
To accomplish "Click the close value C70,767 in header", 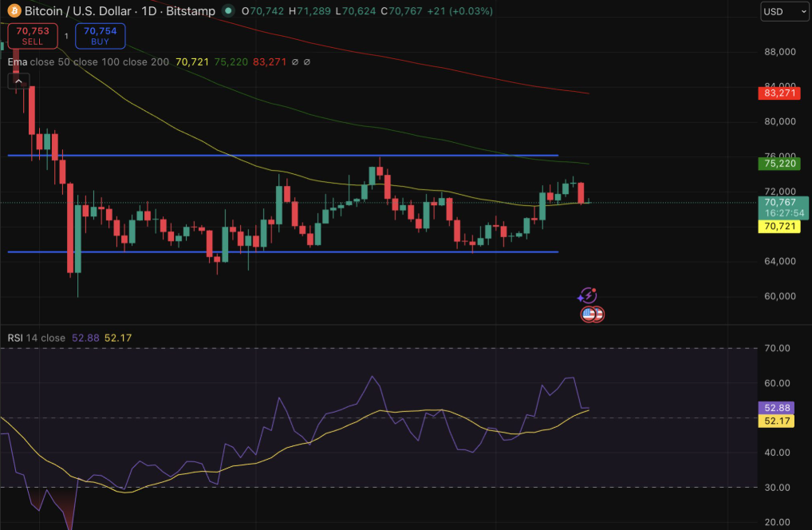I will click(401, 11).
